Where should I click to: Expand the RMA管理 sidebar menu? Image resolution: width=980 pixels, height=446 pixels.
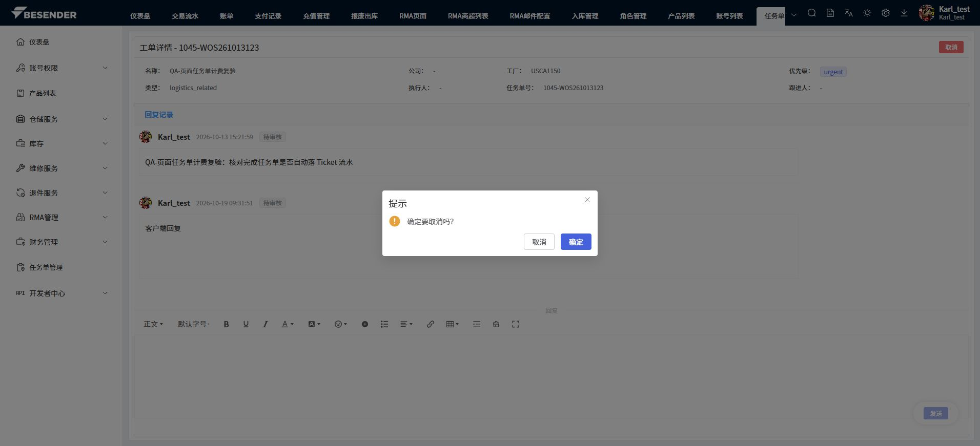[x=62, y=217]
